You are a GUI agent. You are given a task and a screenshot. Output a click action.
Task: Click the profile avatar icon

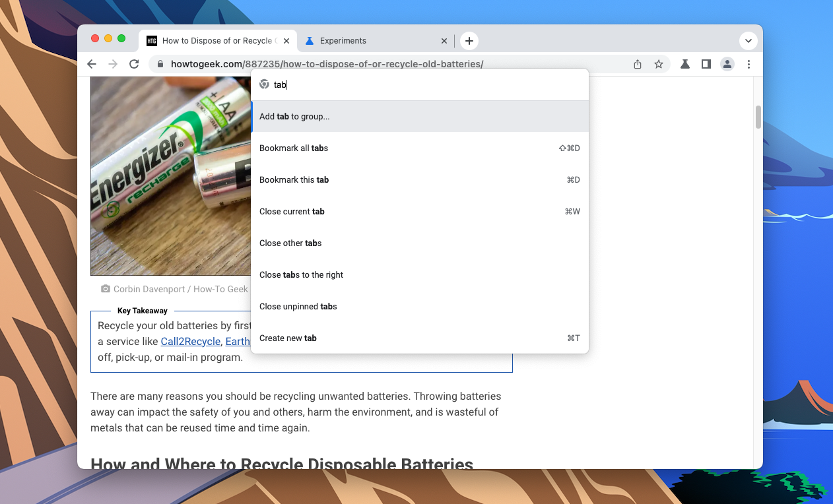click(727, 64)
